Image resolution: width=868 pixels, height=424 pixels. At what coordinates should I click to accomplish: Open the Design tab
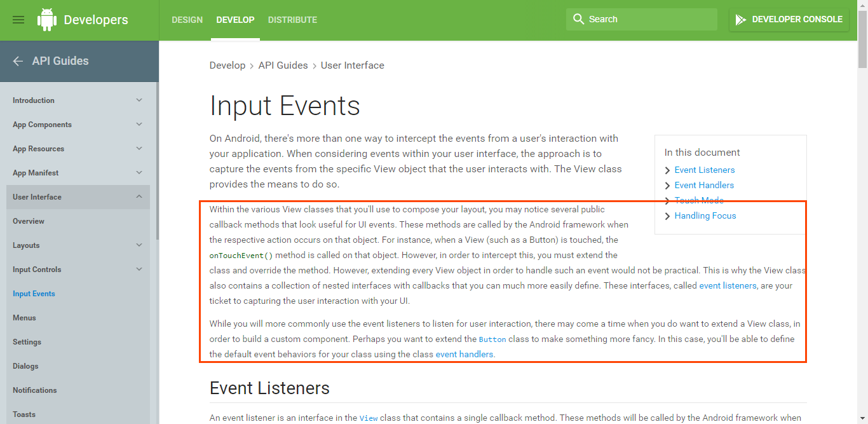click(x=187, y=20)
